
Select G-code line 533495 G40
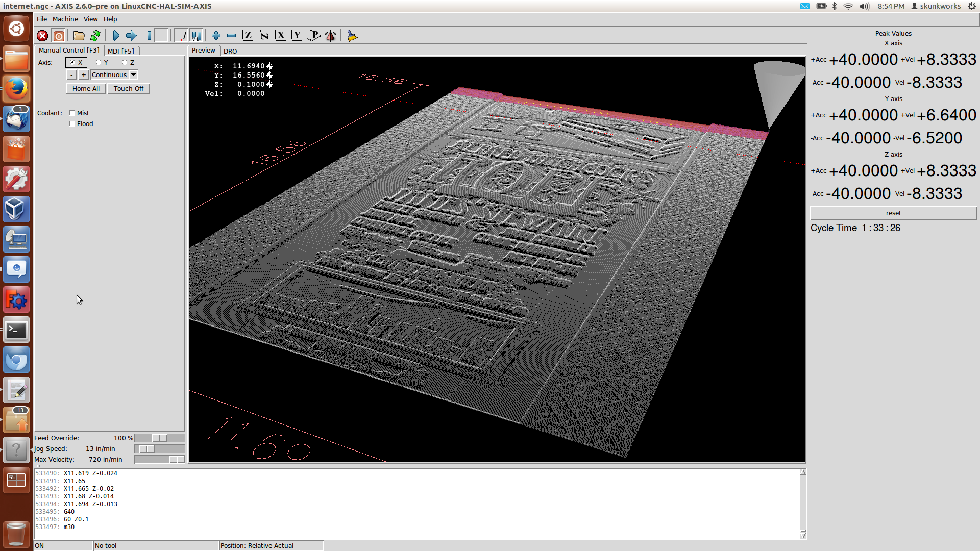coord(55,512)
